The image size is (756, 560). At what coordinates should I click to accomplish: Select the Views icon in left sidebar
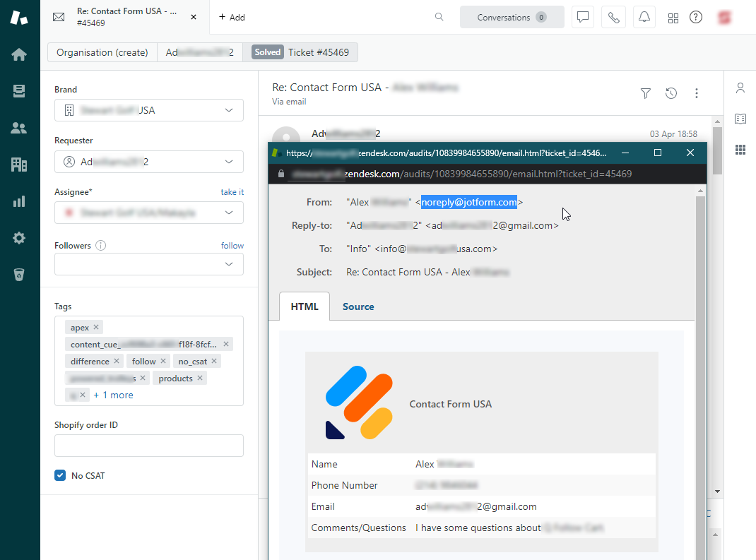(19, 90)
